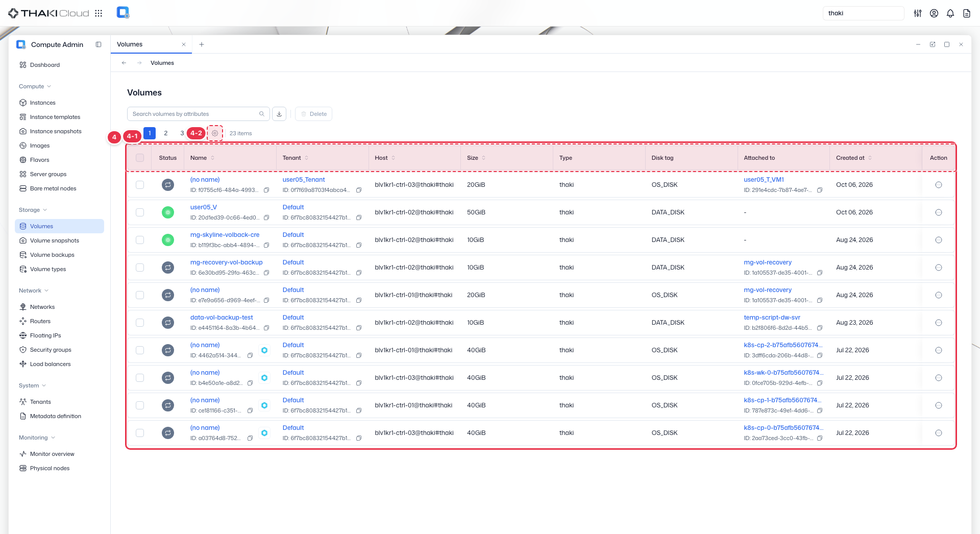Collapse the Compute Admin sidebar panel icon
This screenshot has height=534, width=980.
pos(99,44)
